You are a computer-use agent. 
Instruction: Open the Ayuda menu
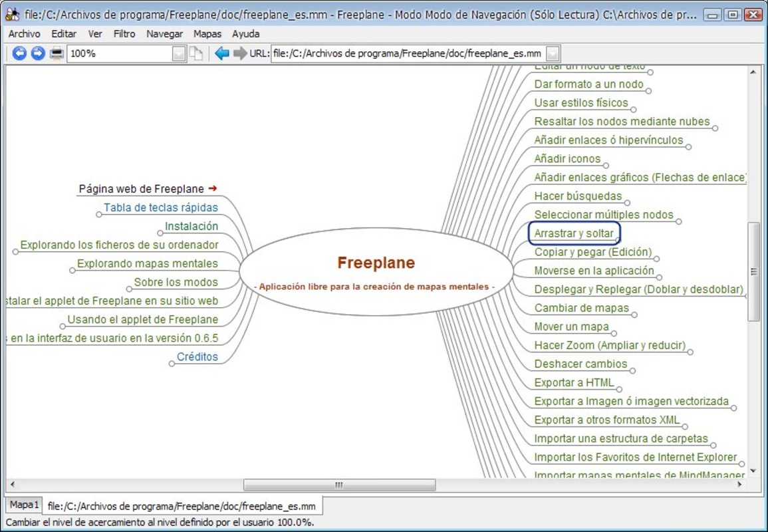point(246,34)
